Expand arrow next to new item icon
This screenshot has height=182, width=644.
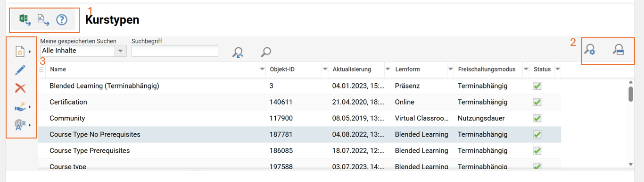30,52
